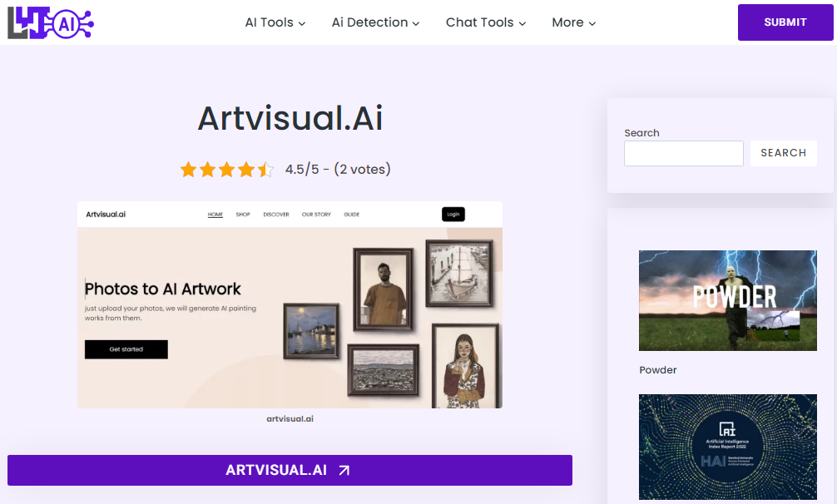This screenshot has width=837, height=504.
Task: Expand the AI Tools dropdown
Action: click(275, 22)
